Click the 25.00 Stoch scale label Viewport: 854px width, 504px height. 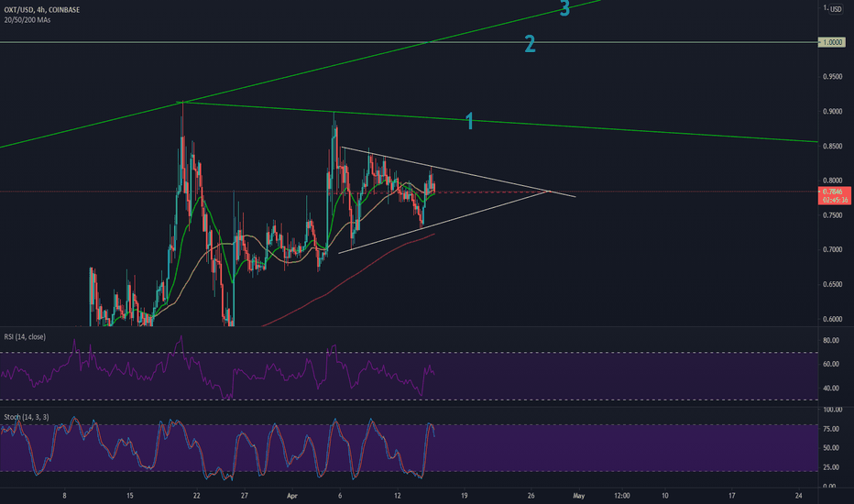click(x=830, y=467)
